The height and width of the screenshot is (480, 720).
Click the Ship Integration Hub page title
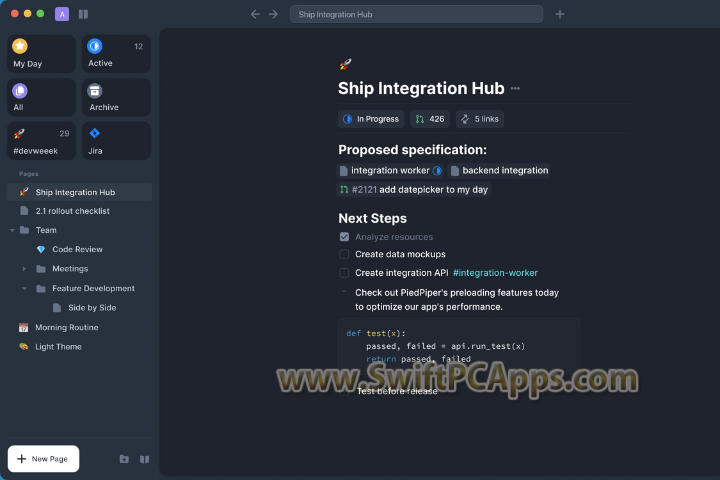coord(421,88)
